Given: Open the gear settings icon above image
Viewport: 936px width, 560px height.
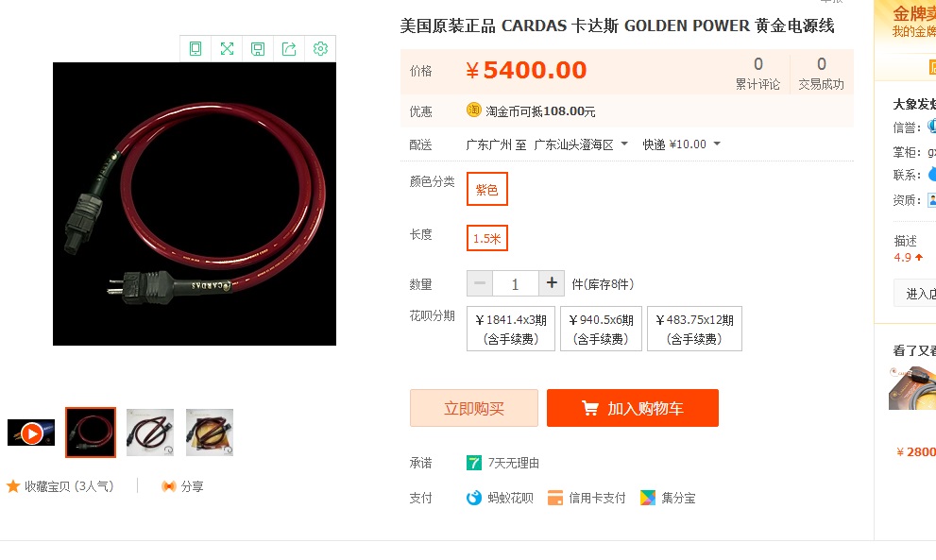Looking at the screenshot, I should point(320,48).
